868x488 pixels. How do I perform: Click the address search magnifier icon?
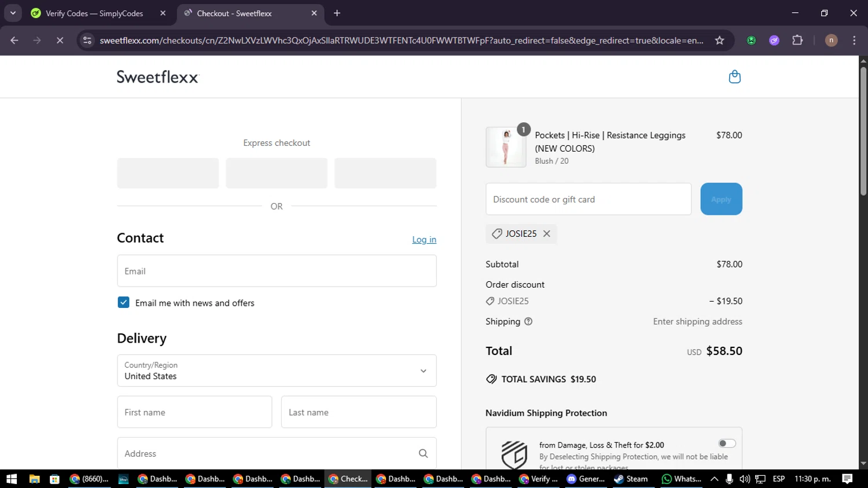tap(423, 454)
